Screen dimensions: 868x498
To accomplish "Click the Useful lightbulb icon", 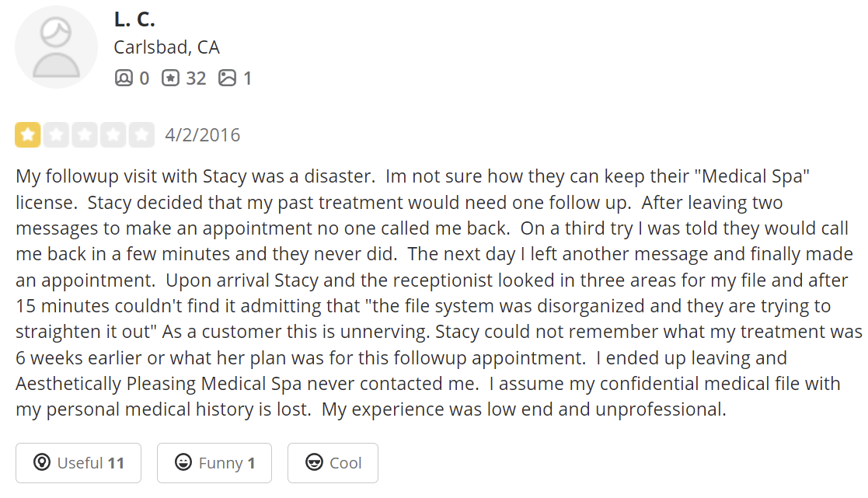I will (42, 462).
